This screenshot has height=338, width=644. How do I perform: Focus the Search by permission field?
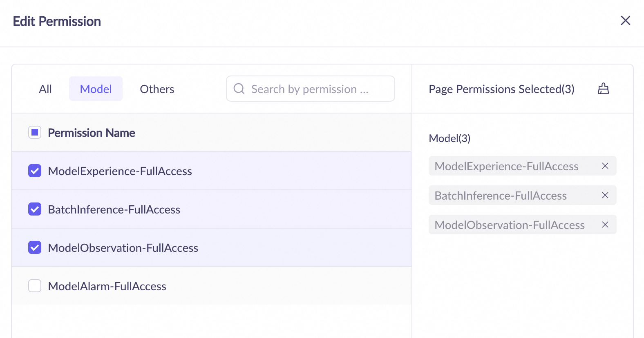pyautogui.click(x=315, y=89)
